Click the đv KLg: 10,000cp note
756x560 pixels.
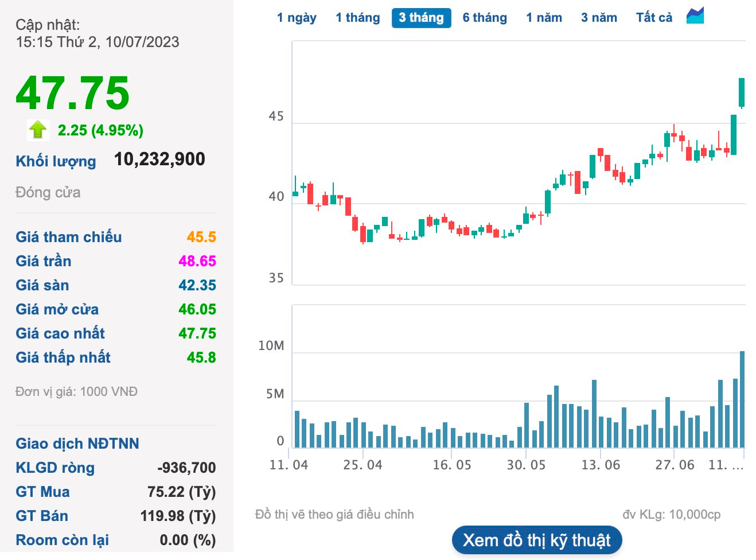[x=672, y=514]
